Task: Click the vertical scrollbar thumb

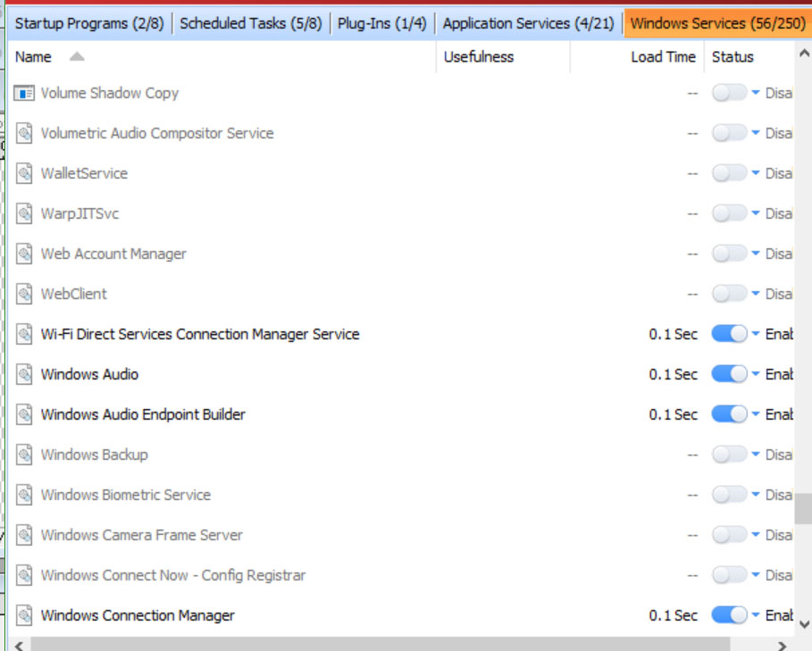Action: 804,509
